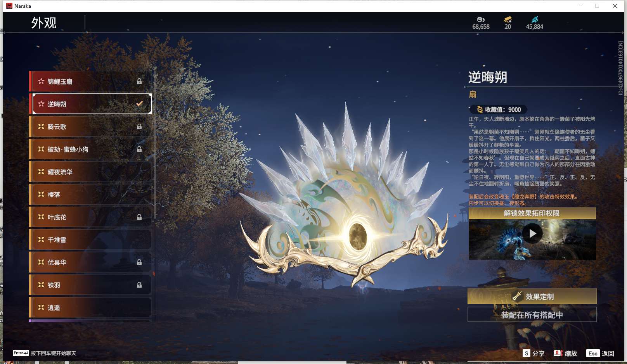Select the 锦鲤玉扇 skin row

click(x=90, y=81)
